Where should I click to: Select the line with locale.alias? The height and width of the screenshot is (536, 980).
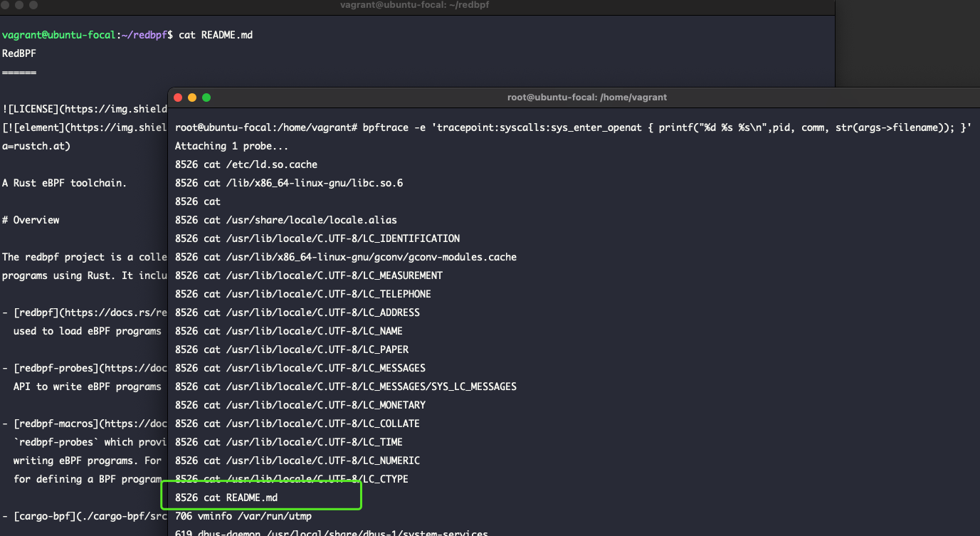click(286, 220)
